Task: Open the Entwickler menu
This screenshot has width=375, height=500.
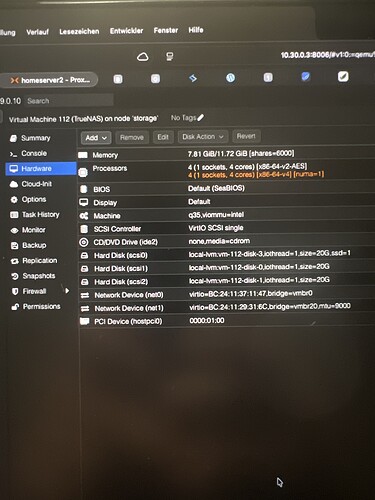Action: [126, 31]
